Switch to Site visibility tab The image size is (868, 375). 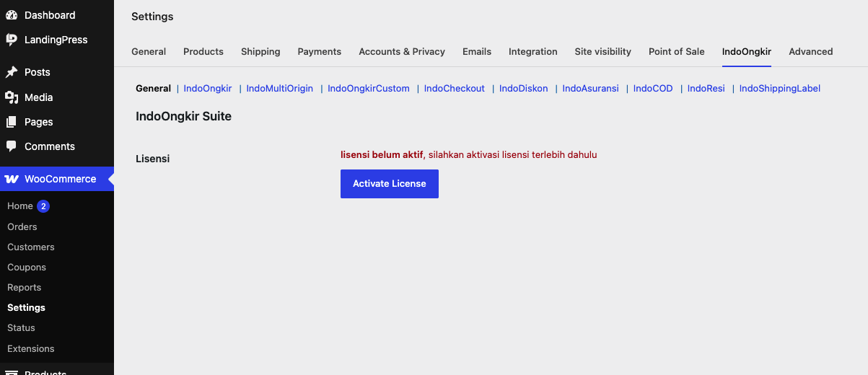(603, 51)
